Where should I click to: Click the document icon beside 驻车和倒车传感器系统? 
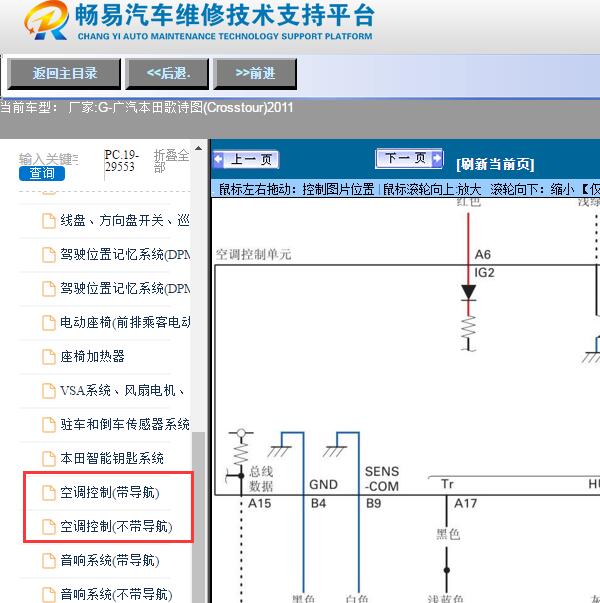[49, 425]
